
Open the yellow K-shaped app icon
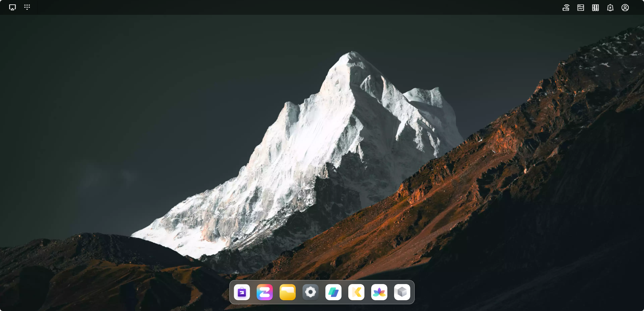point(356,292)
